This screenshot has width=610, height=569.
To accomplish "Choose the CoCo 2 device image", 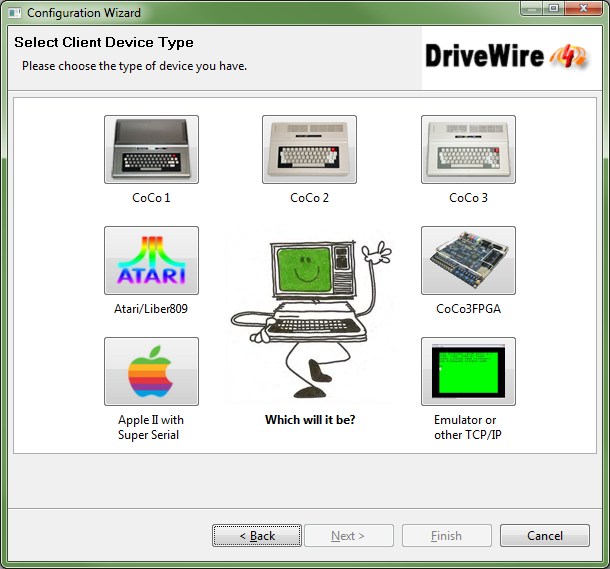I will (x=309, y=149).
